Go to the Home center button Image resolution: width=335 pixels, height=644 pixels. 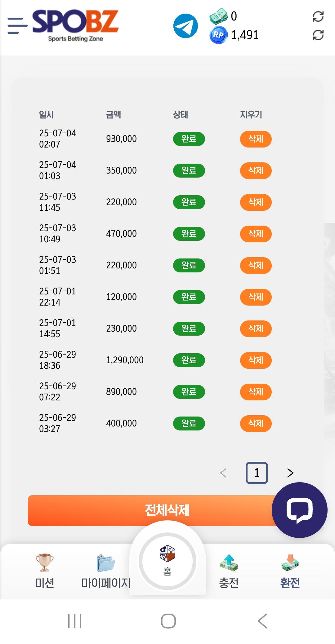click(167, 561)
